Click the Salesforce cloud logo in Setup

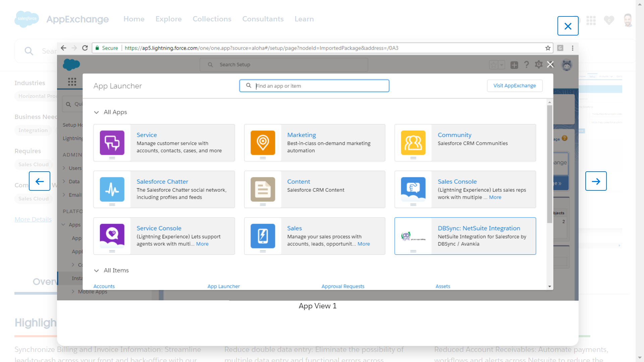[x=71, y=64]
